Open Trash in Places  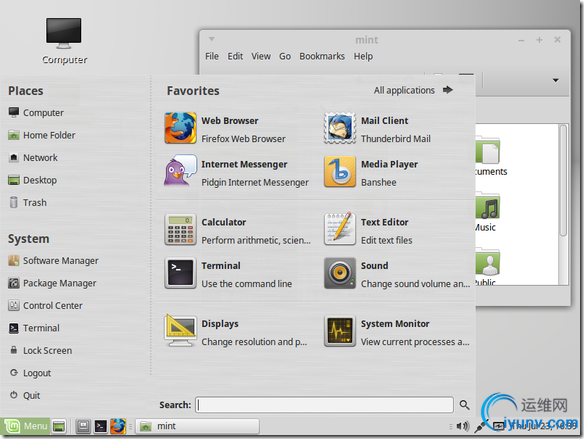click(x=28, y=203)
